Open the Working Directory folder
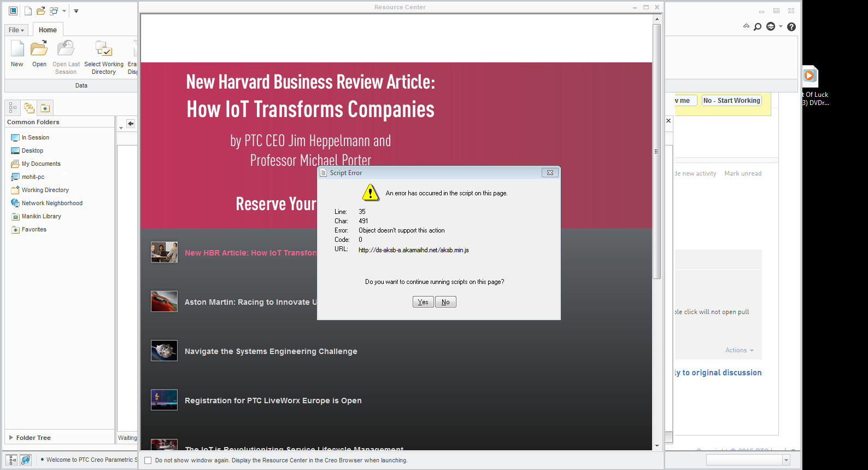868x470 pixels. point(40,190)
